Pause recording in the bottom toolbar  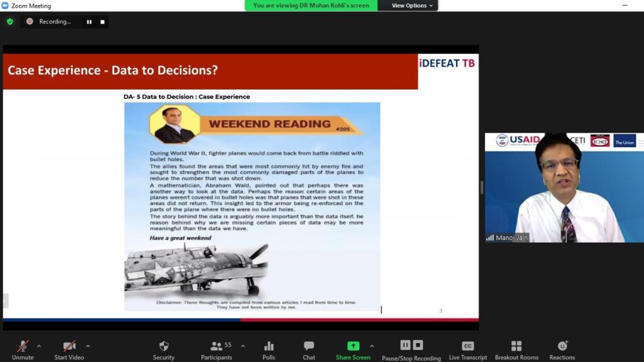pos(405,345)
